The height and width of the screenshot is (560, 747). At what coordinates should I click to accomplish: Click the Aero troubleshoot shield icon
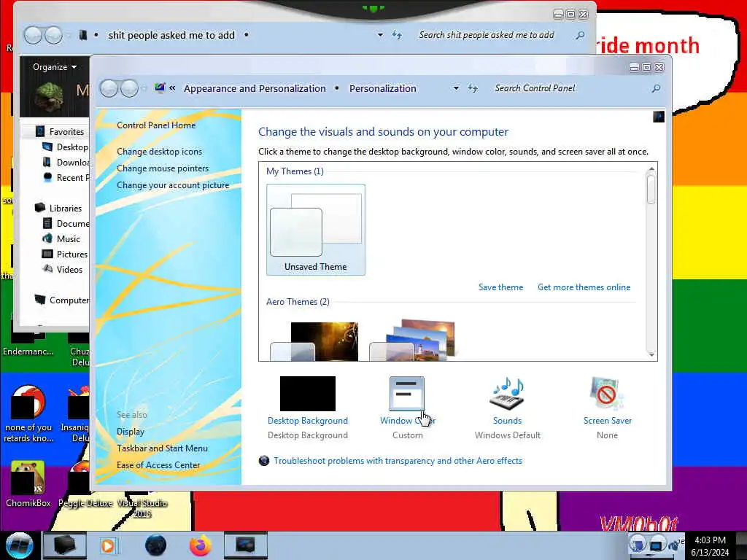tap(264, 461)
